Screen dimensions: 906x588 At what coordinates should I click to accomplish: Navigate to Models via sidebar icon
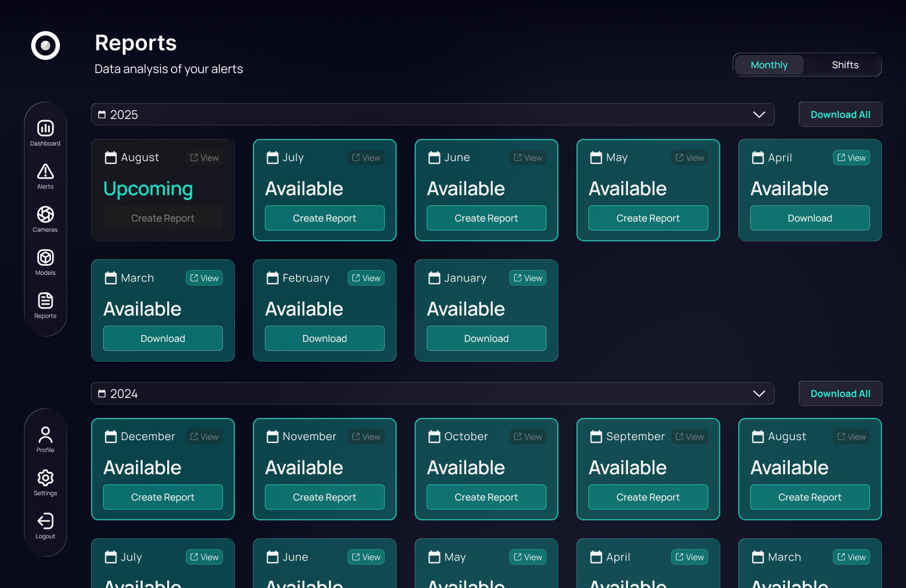tap(45, 260)
